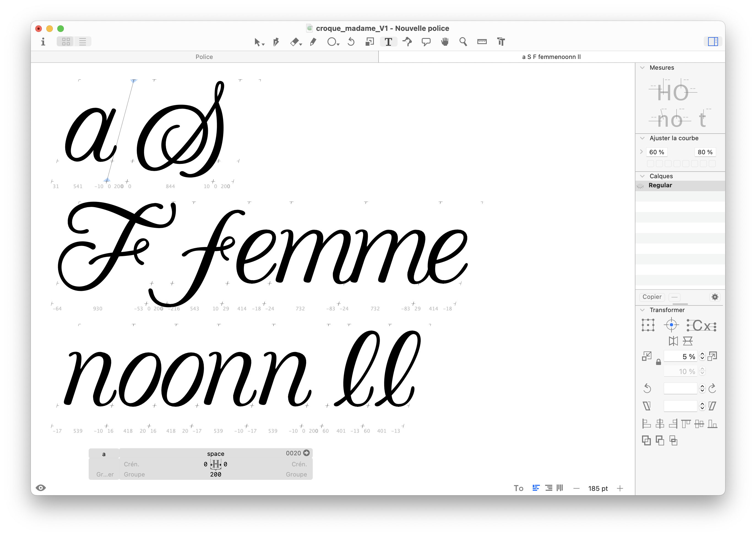The image size is (756, 536).
Task: Select the Primitives circle tool
Action: pos(333,42)
